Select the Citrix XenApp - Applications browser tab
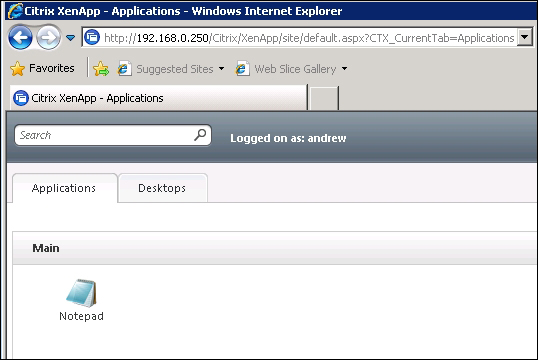 [x=159, y=98]
